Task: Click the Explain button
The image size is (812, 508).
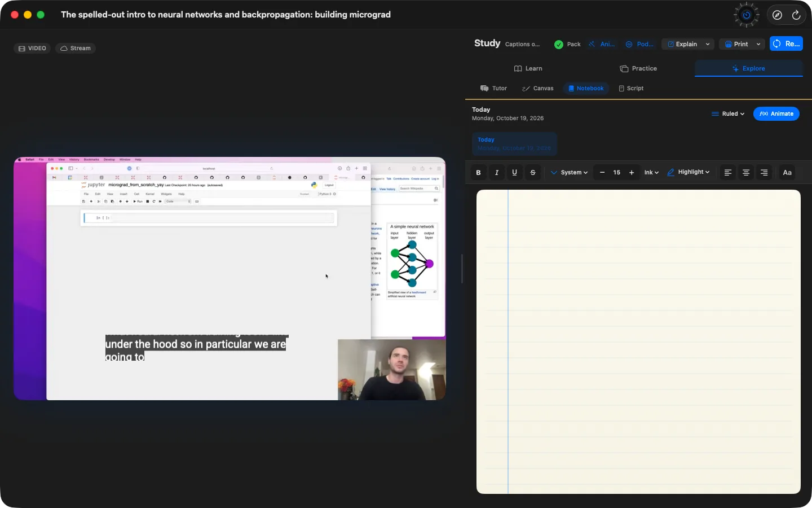Action: pyautogui.click(x=682, y=44)
